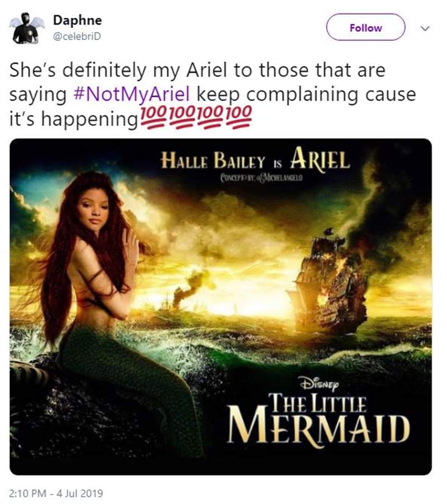Open the @celebriD handle link
447x504 pixels.
[77, 37]
